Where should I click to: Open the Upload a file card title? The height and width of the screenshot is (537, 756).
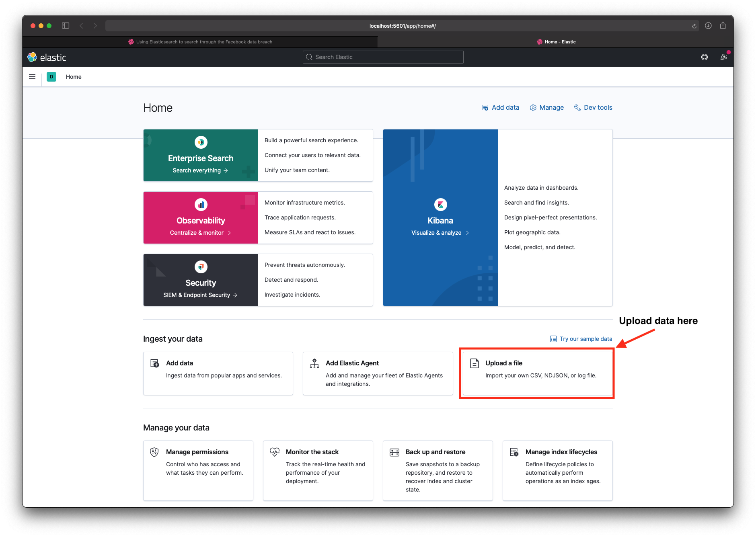point(504,363)
